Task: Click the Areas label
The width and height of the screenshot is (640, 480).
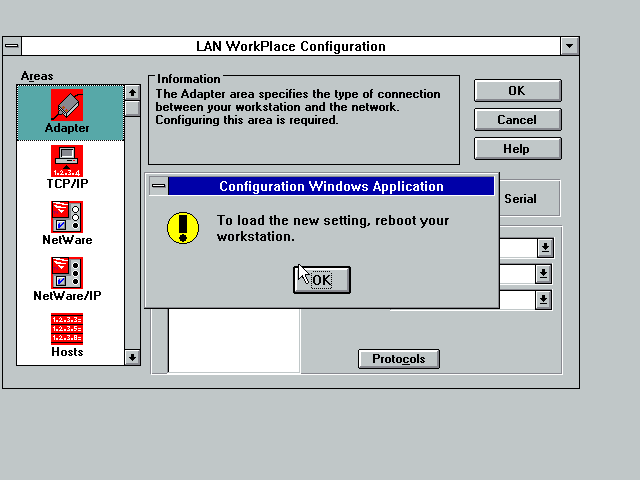Action: pos(37,76)
